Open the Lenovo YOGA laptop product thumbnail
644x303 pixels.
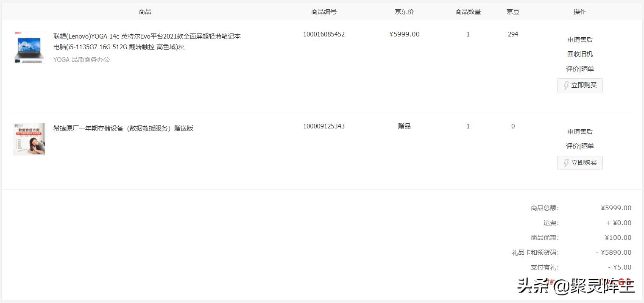point(28,47)
